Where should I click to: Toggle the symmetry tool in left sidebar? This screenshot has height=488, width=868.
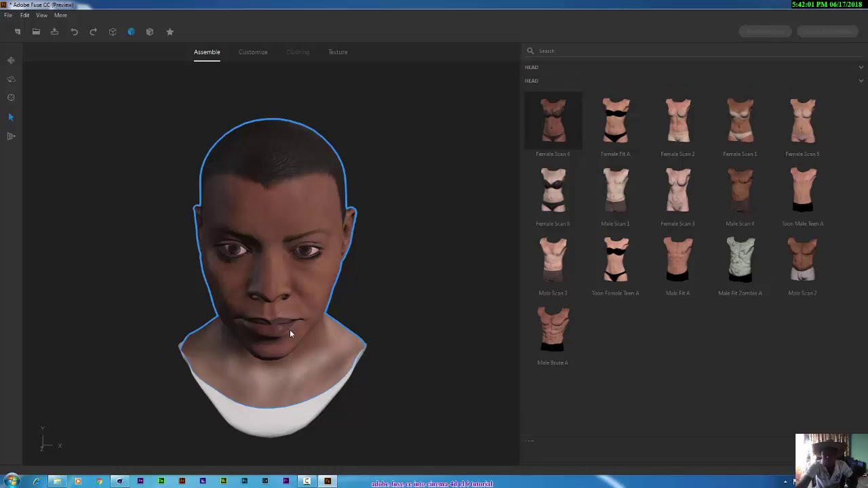11,136
